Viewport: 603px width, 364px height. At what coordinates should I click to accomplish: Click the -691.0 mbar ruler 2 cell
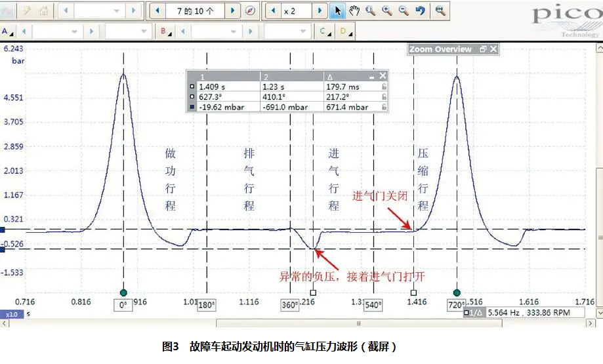pyautogui.click(x=292, y=107)
